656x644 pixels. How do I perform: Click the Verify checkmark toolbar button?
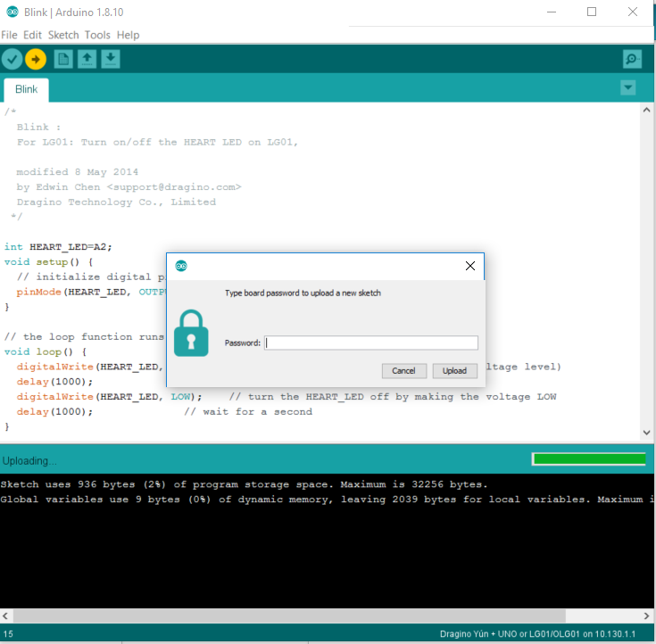(x=12, y=60)
